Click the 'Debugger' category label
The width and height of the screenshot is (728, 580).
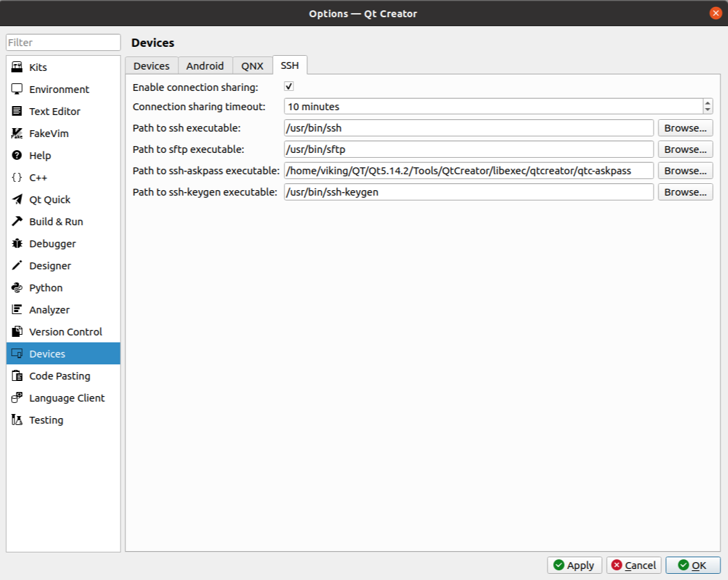click(52, 244)
